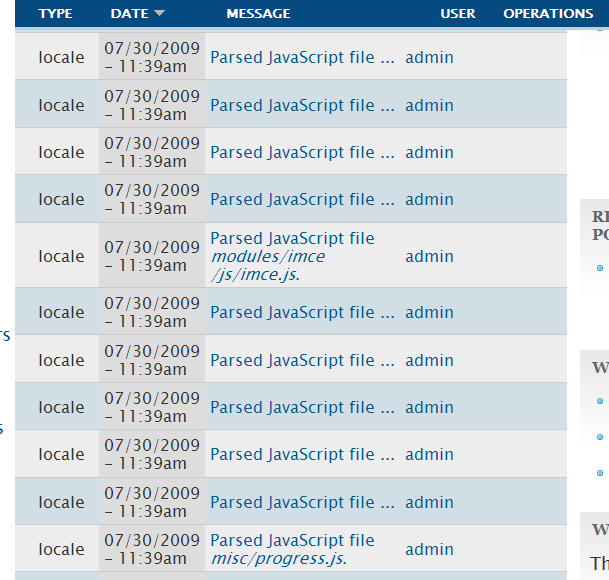
Task: Open admin link directly below the imce.js row
Action: click(429, 312)
